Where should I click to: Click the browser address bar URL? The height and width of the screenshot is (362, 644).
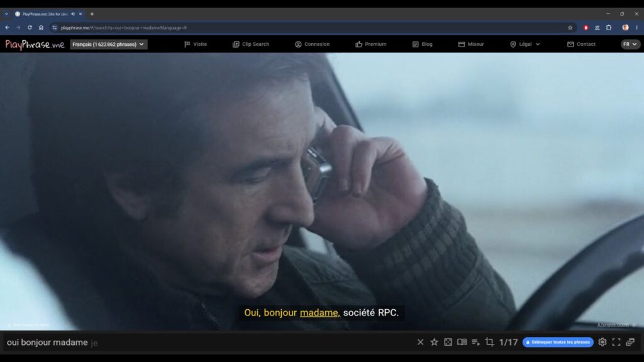point(124,28)
